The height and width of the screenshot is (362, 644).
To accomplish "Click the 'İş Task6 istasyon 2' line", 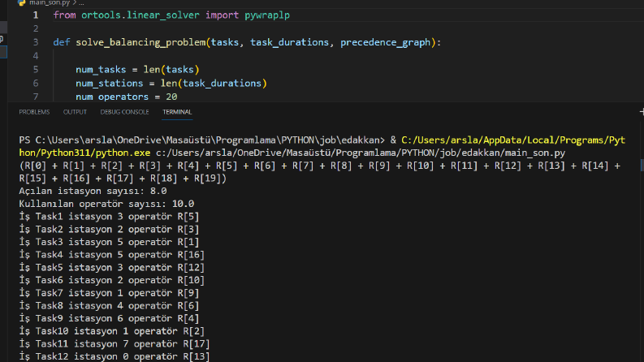I will [112, 280].
